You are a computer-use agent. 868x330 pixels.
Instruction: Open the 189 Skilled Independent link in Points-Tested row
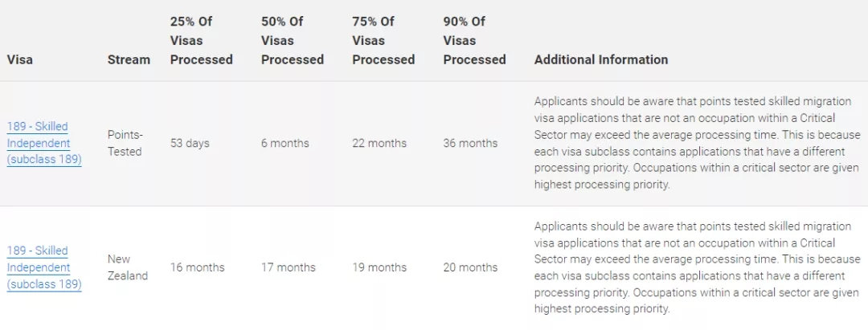[39, 143]
